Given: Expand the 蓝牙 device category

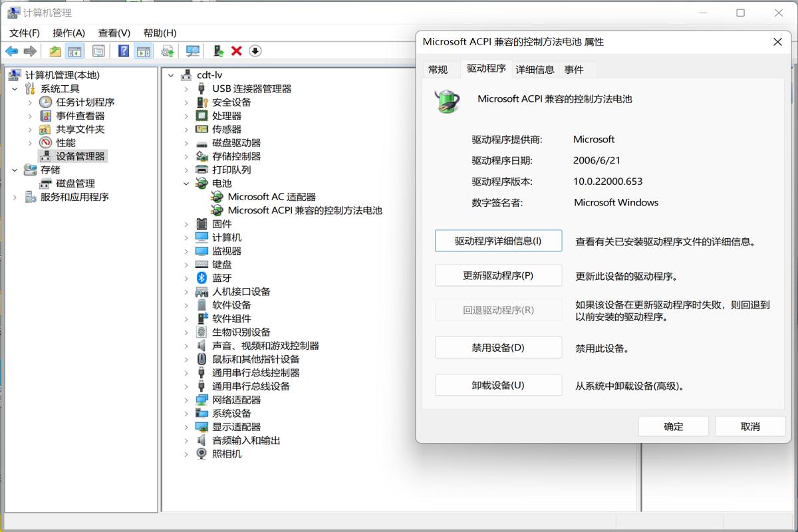Looking at the screenshot, I should tap(186, 279).
